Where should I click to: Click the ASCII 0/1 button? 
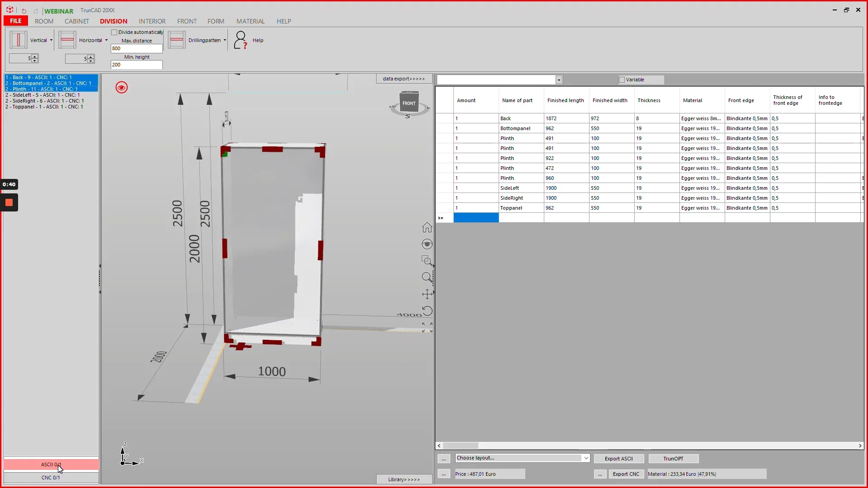click(51, 465)
